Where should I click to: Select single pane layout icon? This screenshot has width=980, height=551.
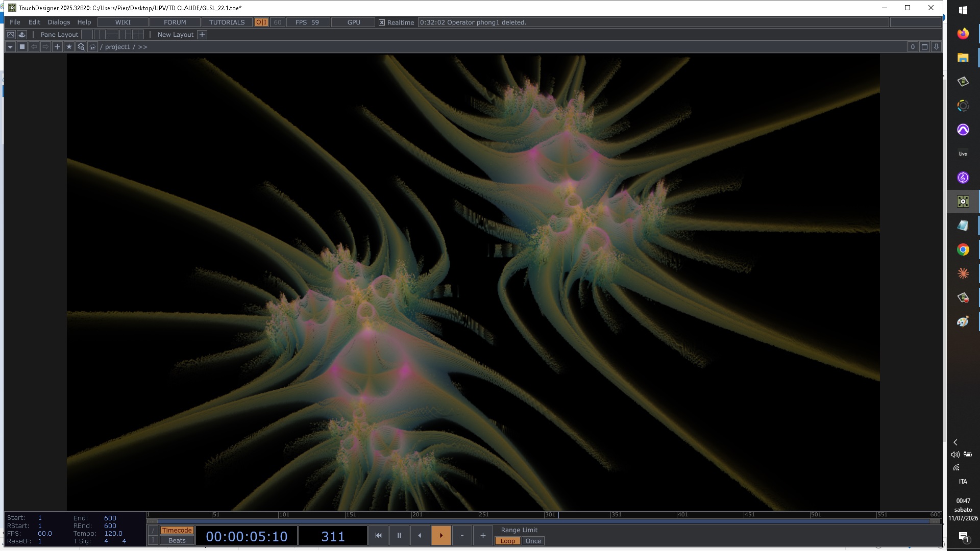87,35
